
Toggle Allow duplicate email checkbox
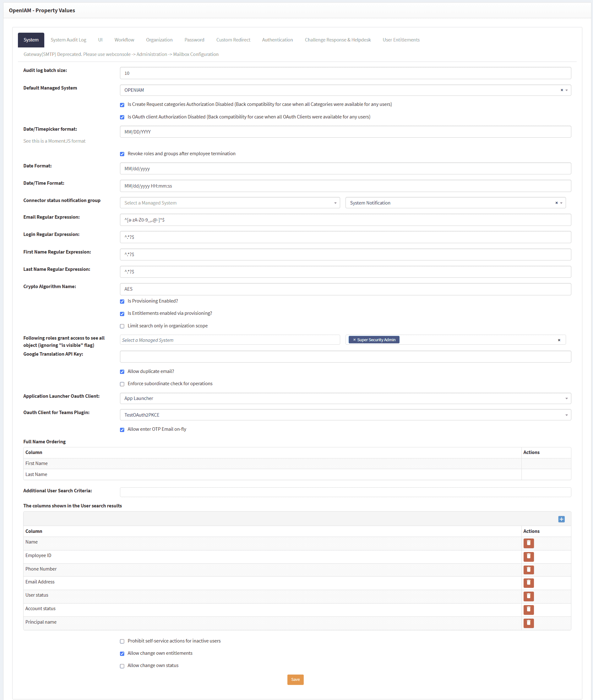coord(122,372)
